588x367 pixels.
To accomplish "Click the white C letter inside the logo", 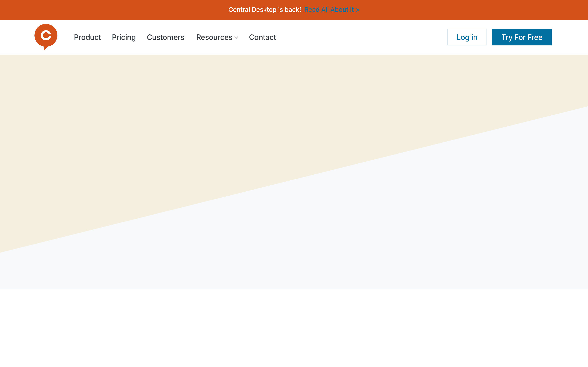I will [x=46, y=35].
